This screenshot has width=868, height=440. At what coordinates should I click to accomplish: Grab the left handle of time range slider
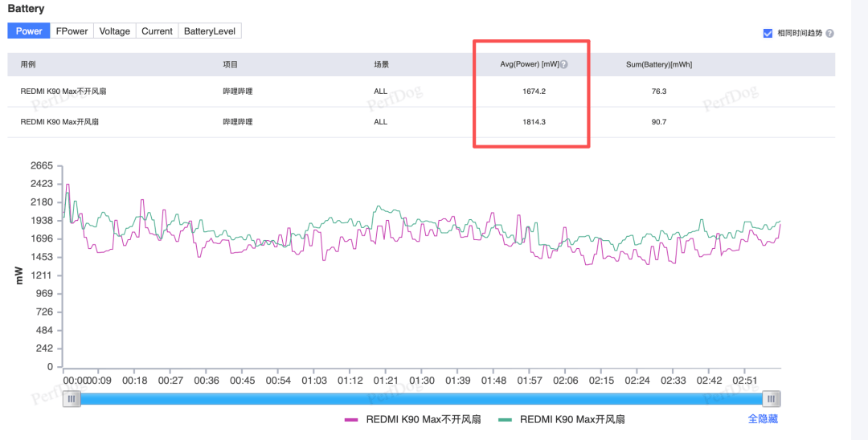point(71,398)
